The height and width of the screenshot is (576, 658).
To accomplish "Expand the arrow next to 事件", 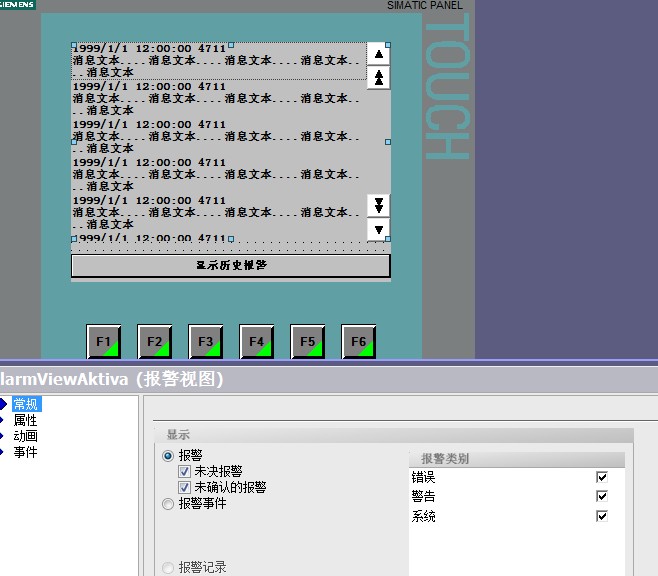I will click(2, 452).
